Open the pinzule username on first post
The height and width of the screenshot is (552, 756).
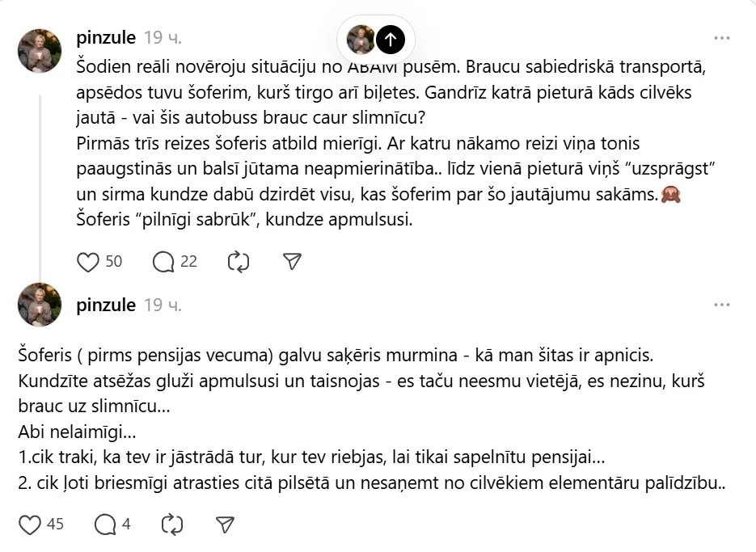[x=106, y=38]
